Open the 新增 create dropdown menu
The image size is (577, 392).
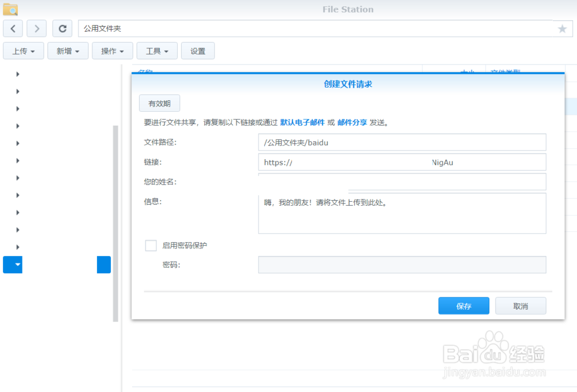pyautogui.click(x=68, y=51)
